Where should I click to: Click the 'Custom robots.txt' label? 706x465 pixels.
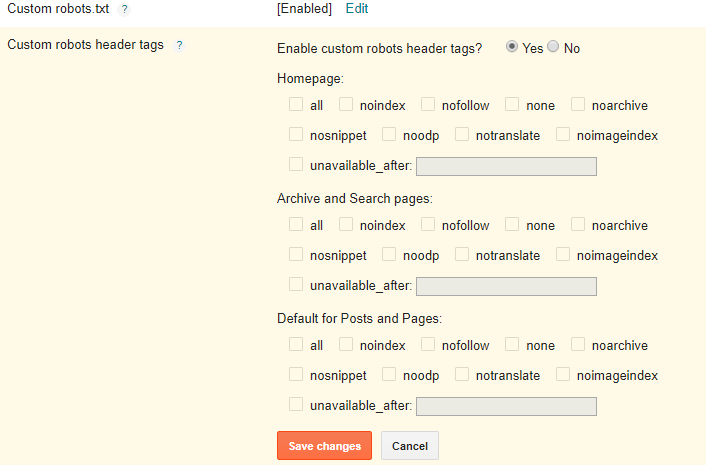(x=58, y=9)
